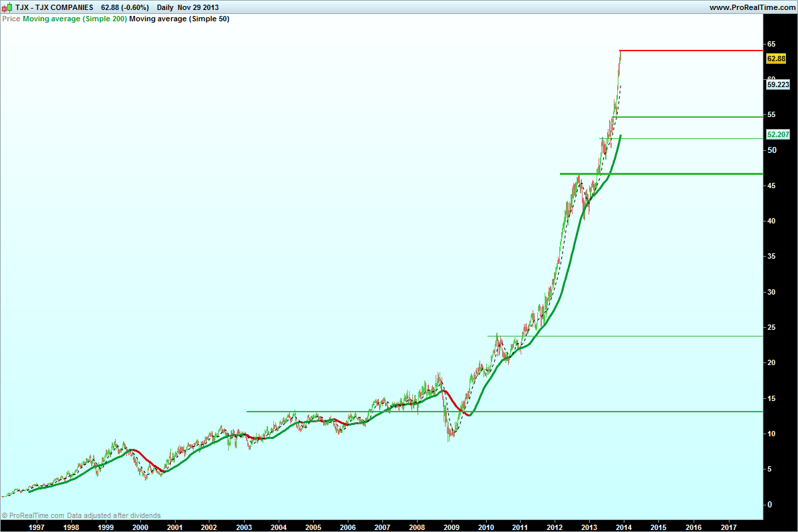Click the ProRealTime.com copyright notice

click(x=80, y=515)
